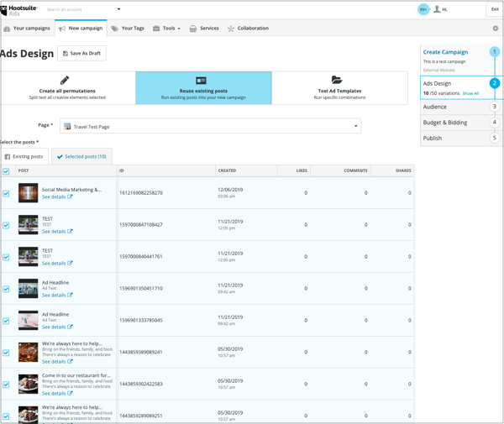This screenshot has width=504, height=424.
Task: Click the Audience step in sidebar
Action: (434, 107)
